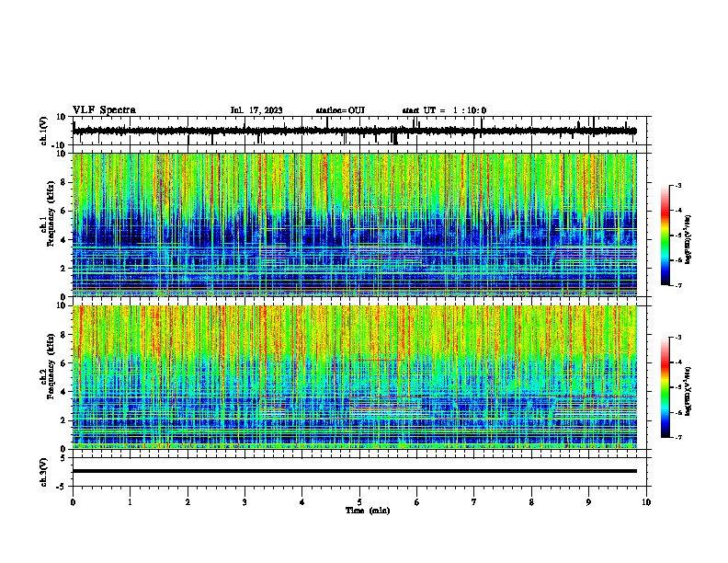Click the ch.2 spectrogram panel
This screenshot has height=563, width=728.
coord(354,377)
